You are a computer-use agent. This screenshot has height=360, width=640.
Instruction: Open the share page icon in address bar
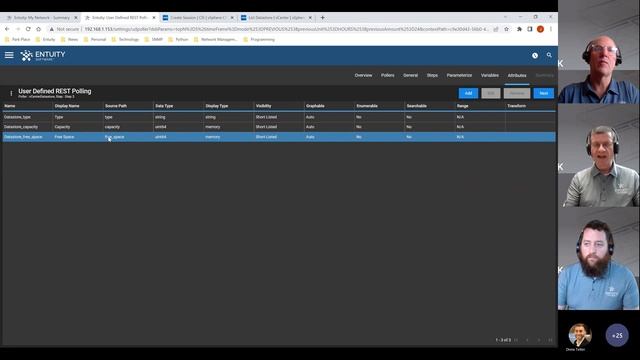pyautogui.click(x=496, y=29)
